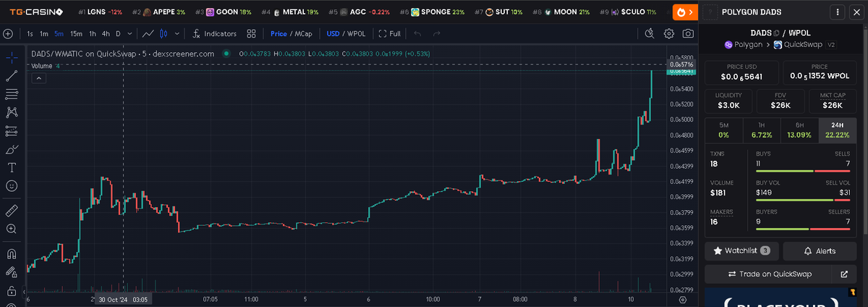The width and height of the screenshot is (868, 307).
Task: Open the Polygon Dads more options menu
Action: 838,12
